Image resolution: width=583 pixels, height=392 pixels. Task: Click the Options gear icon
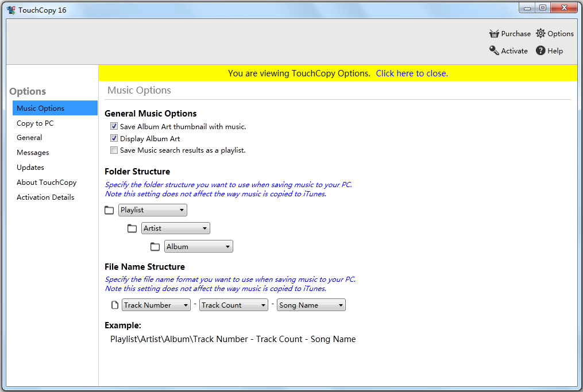540,33
